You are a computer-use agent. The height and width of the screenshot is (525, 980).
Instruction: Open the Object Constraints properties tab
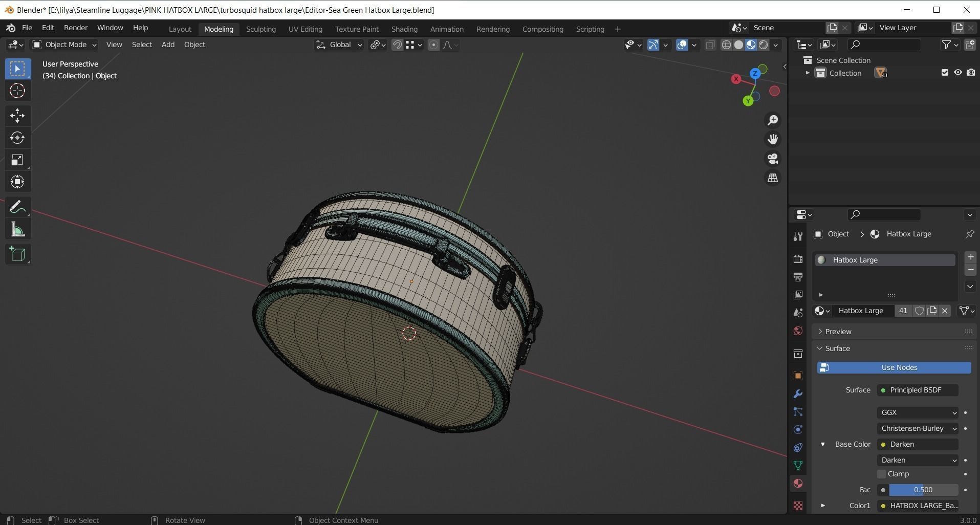tap(798, 448)
